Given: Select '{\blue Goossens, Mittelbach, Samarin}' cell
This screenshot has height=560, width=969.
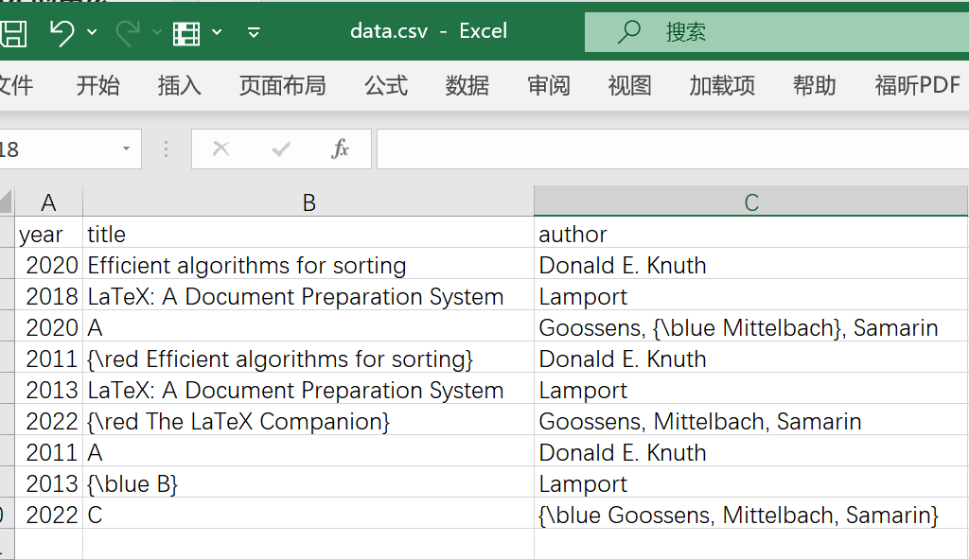Looking at the screenshot, I should pyautogui.click(x=750, y=515).
